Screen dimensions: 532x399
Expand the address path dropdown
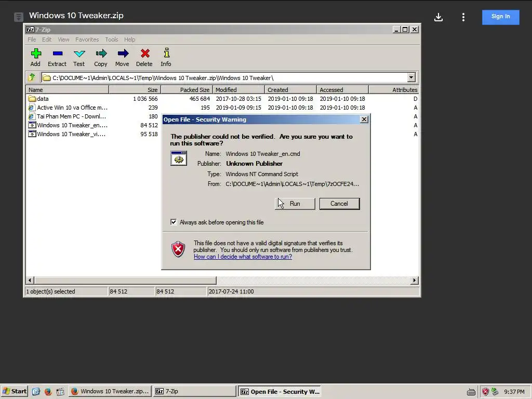click(x=411, y=78)
